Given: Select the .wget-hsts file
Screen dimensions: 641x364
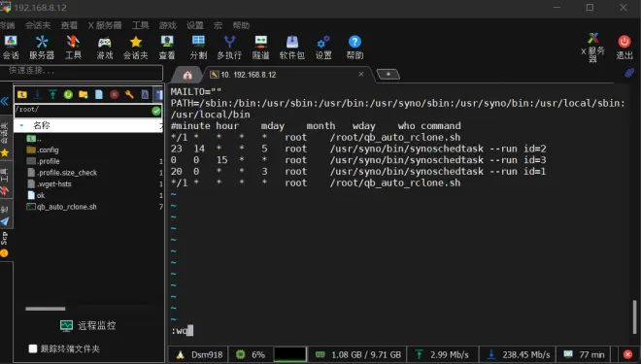Looking at the screenshot, I should coord(50,184).
